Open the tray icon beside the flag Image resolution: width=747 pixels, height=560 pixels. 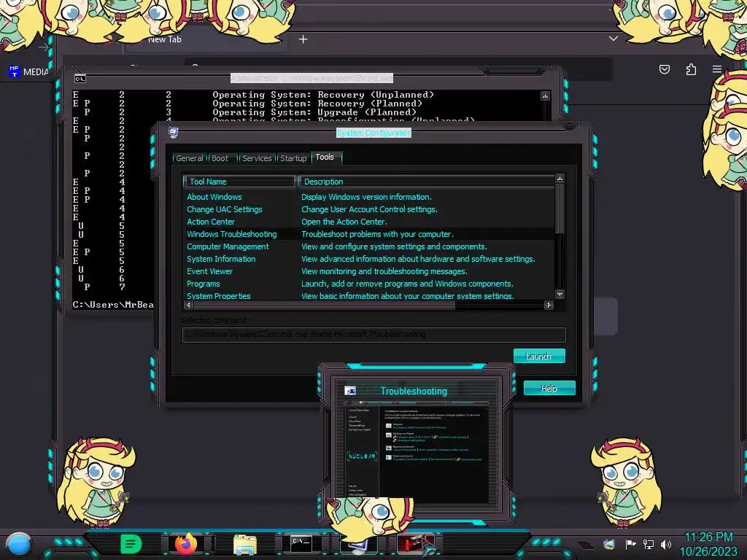click(x=609, y=544)
